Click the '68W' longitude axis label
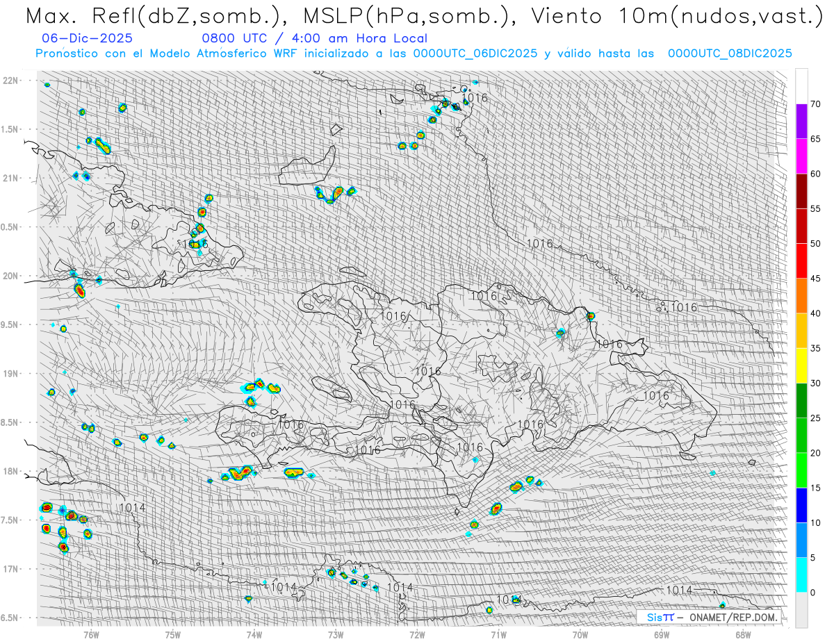 pyautogui.click(x=742, y=634)
